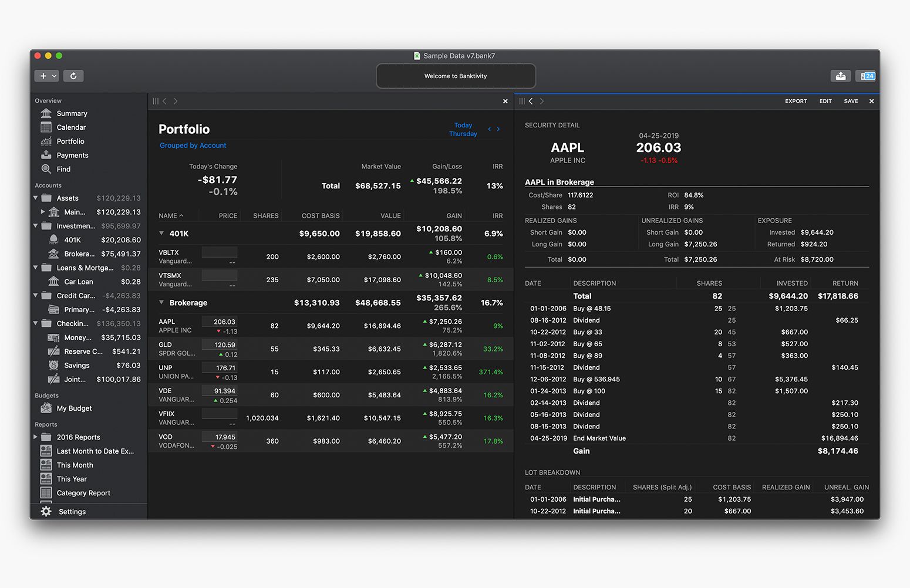
Task: Select the Joint checking account icon
Action: coord(53,379)
